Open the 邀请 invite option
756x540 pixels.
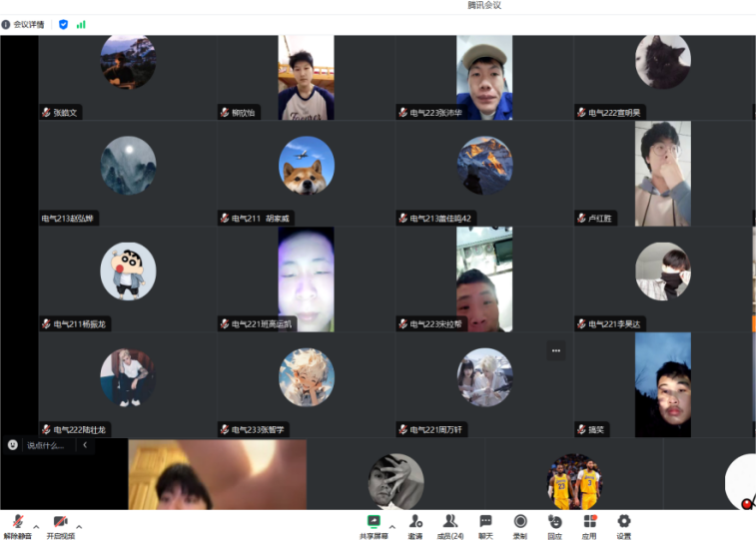[414, 525]
